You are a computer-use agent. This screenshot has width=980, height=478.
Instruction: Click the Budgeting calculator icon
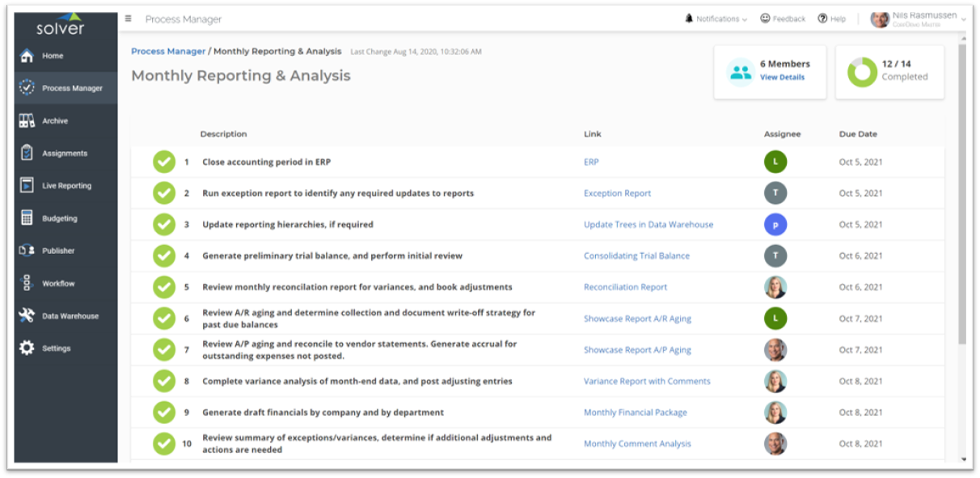click(x=27, y=218)
